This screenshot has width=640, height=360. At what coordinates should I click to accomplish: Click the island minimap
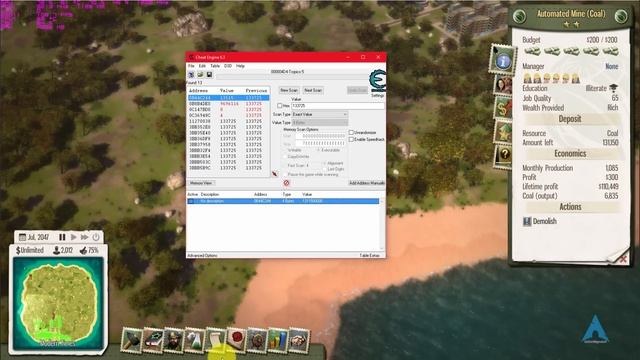[x=58, y=304]
